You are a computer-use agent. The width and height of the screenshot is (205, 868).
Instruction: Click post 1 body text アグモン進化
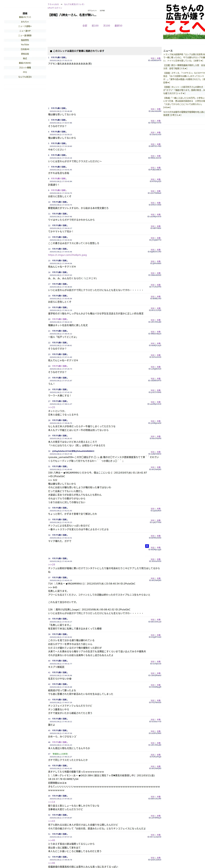[70, 64]
